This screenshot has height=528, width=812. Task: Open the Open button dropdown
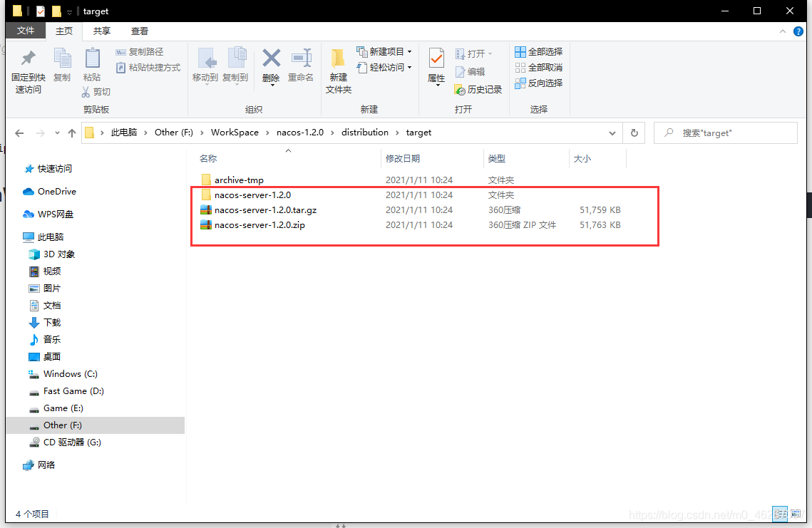(x=490, y=54)
